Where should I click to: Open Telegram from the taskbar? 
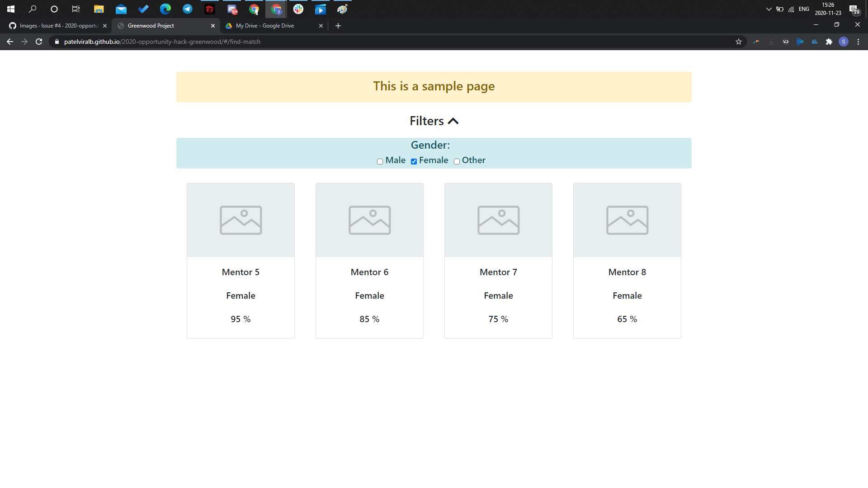pos(187,9)
